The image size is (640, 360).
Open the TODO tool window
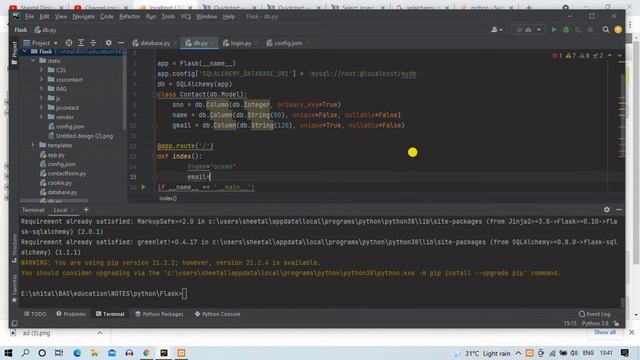click(x=35, y=314)
